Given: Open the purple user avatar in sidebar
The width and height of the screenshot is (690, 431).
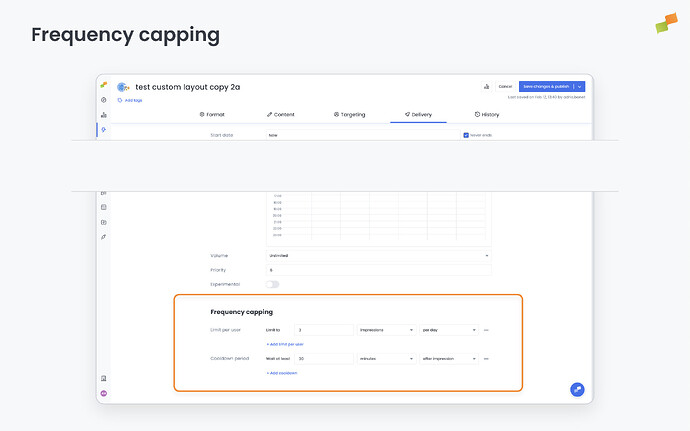Looking at the screenshot, I should [x=103, y=393].
